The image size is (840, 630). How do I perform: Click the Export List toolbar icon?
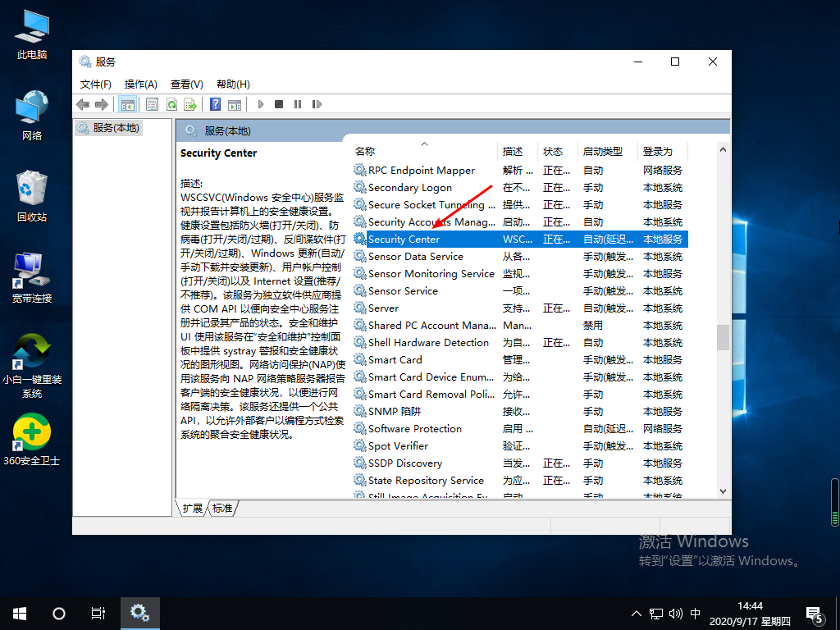[190, 104]
